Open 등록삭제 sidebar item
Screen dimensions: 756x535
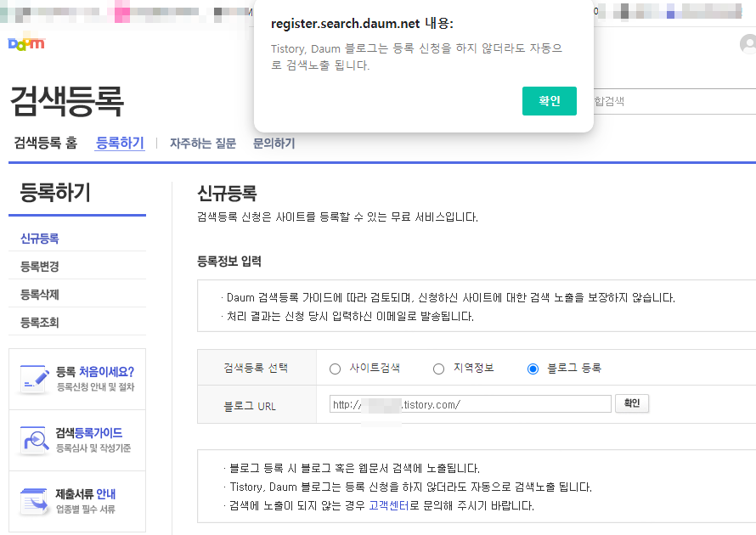click(x=40, y=294)
